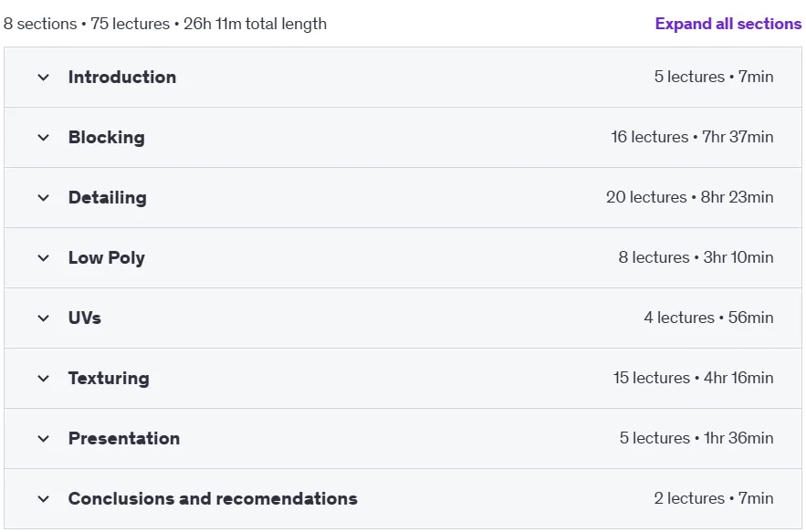The width and height of the screenshot is (806, 532).
Task: Expand the Texturing section chevron
Action: (44, 379)
